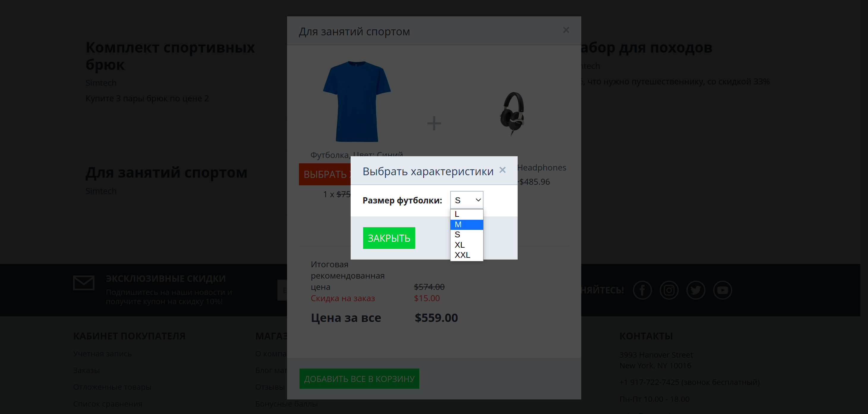The image size is (868, 414).
Task: Collapse the Размер футболки combo box
Action: tap(466, 200)
